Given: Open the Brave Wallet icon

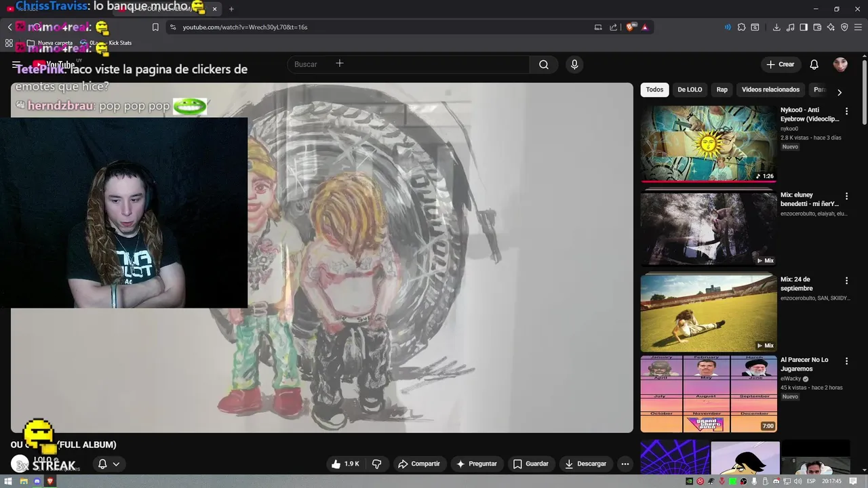Looking at the screenshot, I should pyautogui.click(x=817, y=27).
